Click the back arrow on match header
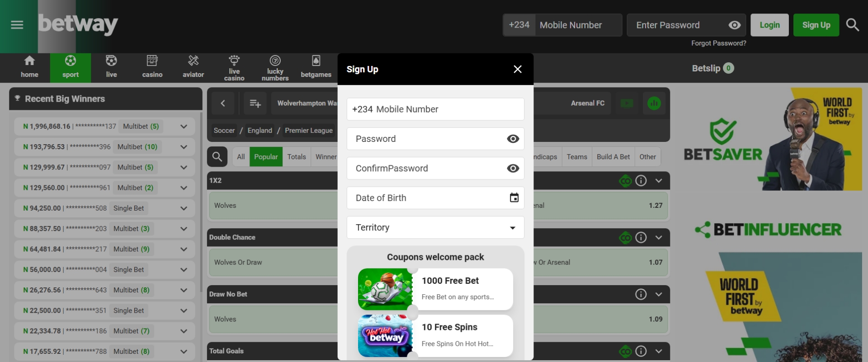The height and width of the screenshot is (362, 868). tap(223, 103)
